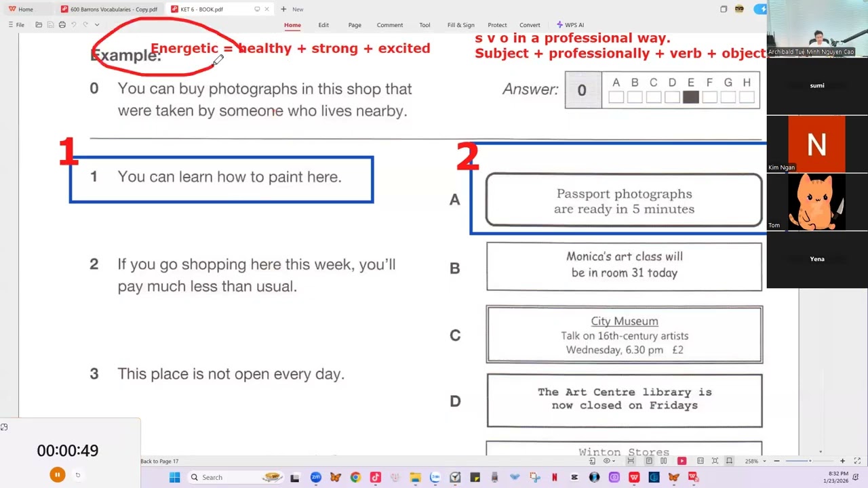Open the Edit ribbon tab
The image size is (868, 488).
[x=323, y=25]
